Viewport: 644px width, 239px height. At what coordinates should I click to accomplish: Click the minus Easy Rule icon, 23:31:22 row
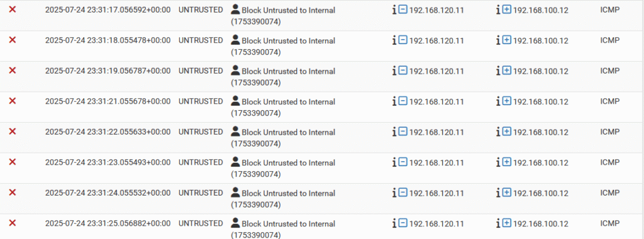(403, 132)
